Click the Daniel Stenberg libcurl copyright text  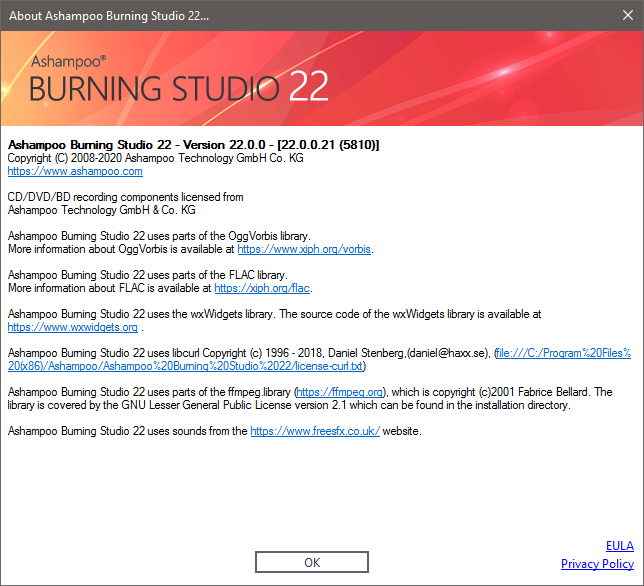coord(249,353)
